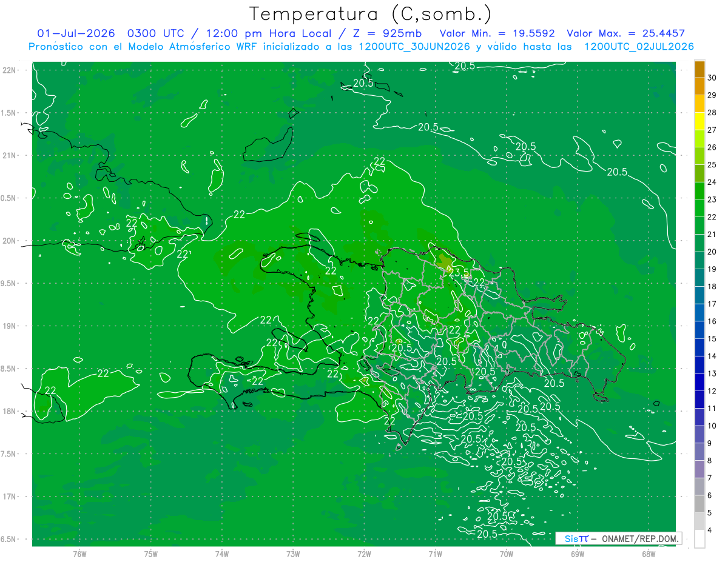Pick the blue legend swatch between 15 and 16
This screenshot has height=562, width=728.
coord(699,330)
